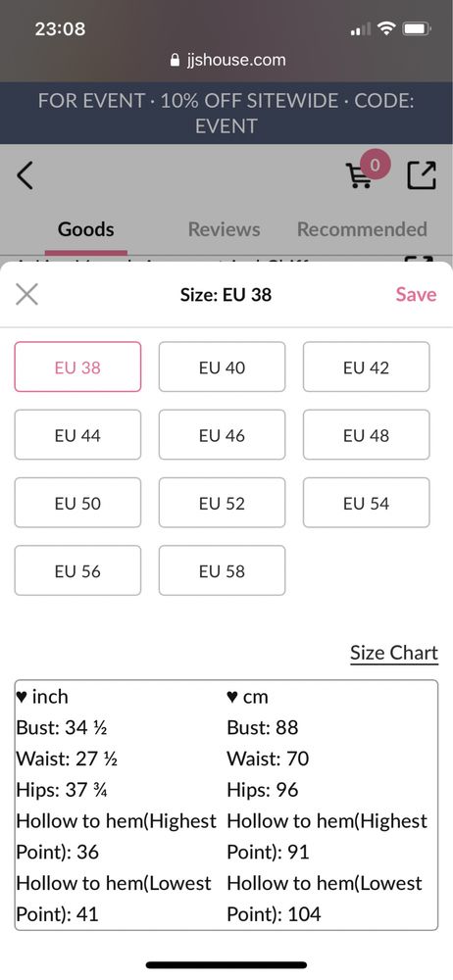Screen dimensions: 453x980
Task: Pick size EU 48
Action: (366, 435)
